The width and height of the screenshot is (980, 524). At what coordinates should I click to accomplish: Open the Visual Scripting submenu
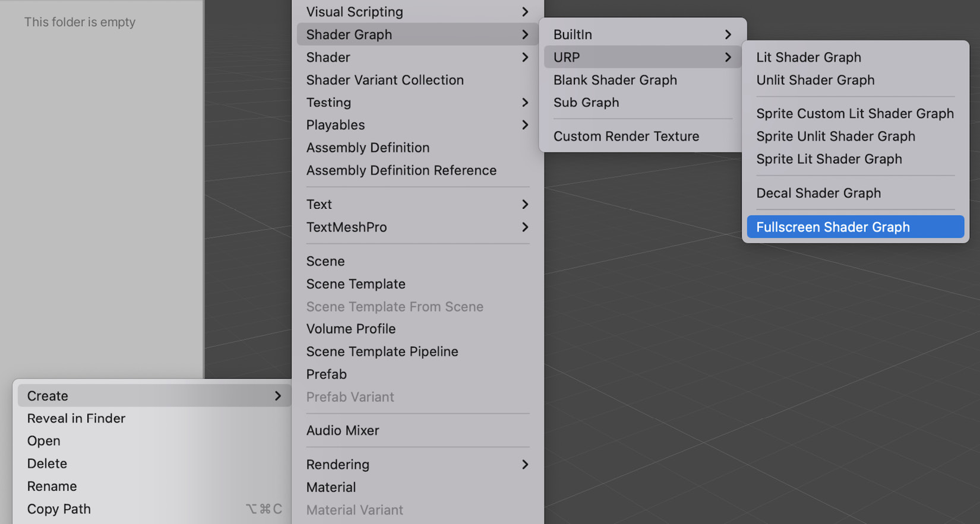[x=418, y=12]
